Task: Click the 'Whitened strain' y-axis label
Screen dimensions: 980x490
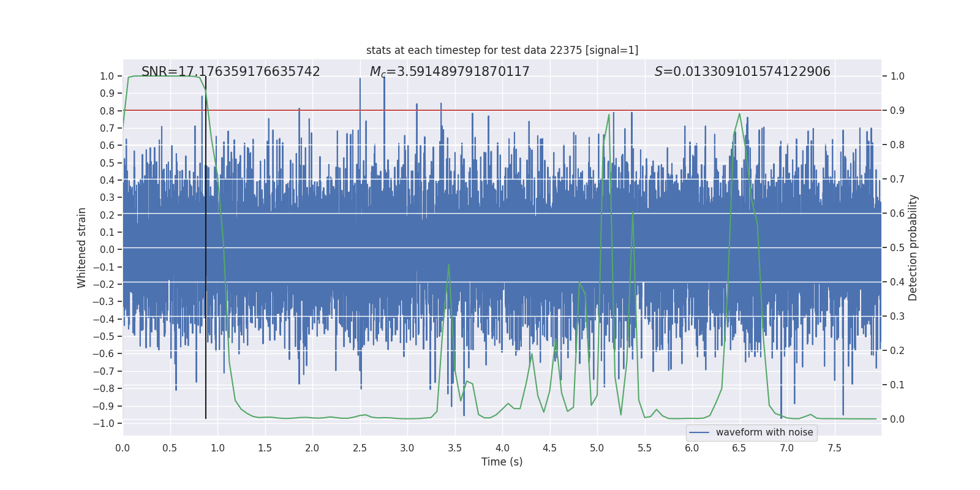Action: (82, 247)
